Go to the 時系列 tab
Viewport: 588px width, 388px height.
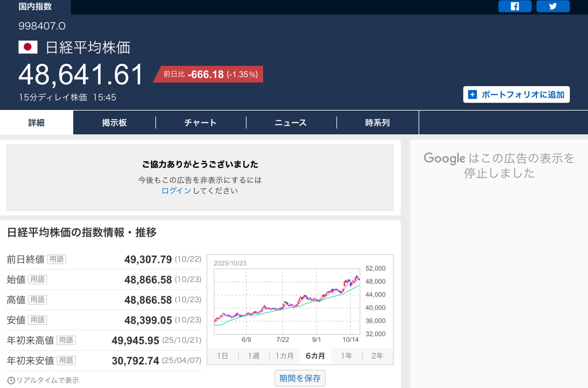pos(377,123)
